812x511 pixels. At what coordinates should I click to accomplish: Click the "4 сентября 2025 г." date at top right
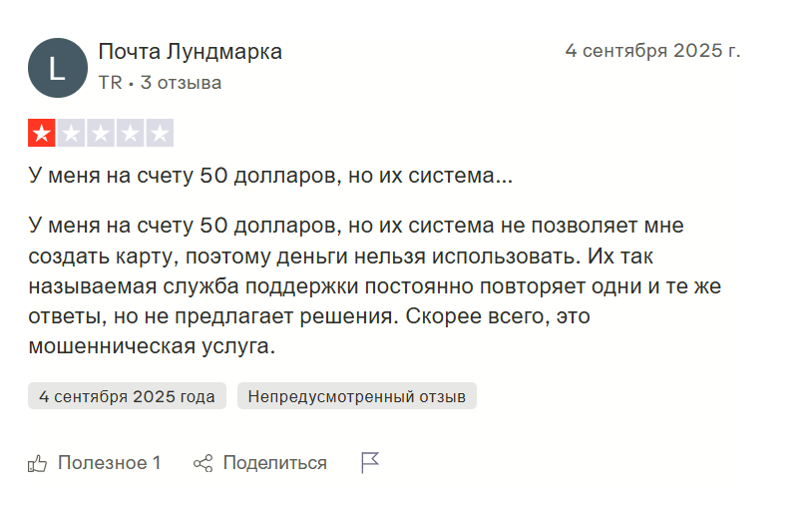pos(652,51)
